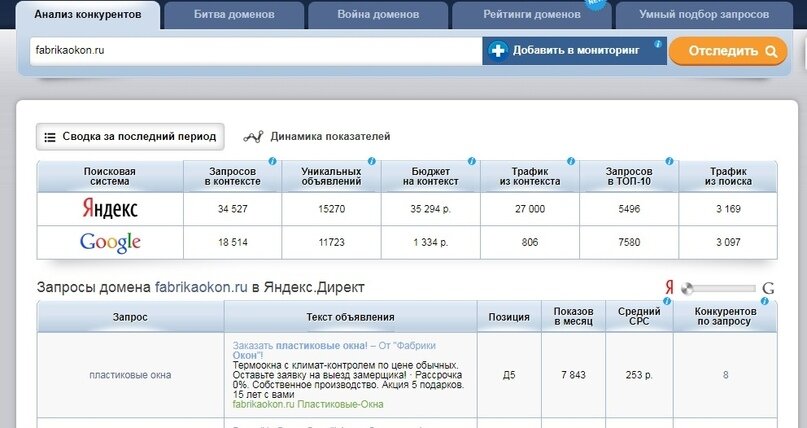This screenshot has width=807, height=428.
Task: Click info icon on Добавить в мониторинг button
Action: point(658,44)
